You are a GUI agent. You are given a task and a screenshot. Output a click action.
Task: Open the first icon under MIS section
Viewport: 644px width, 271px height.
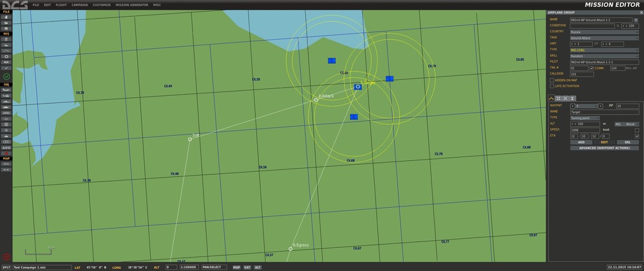pyautogui.click(x=6, y=39)
